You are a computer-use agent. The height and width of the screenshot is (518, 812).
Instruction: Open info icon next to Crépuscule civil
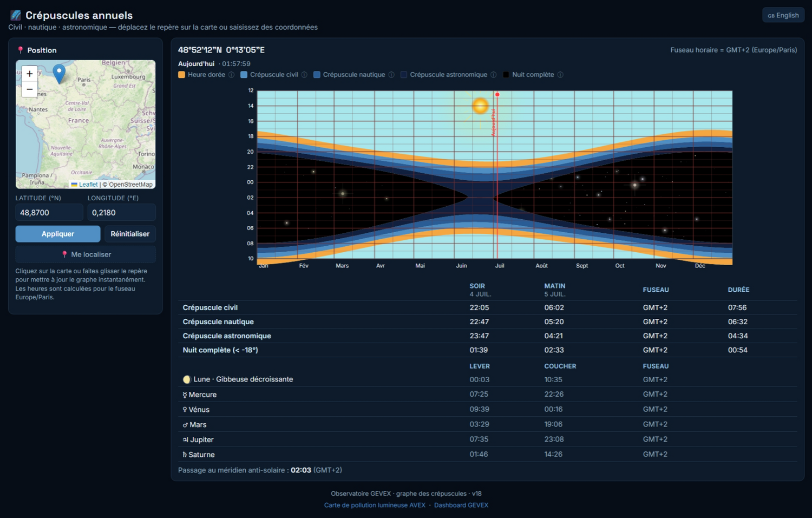(x=304, y=75)
